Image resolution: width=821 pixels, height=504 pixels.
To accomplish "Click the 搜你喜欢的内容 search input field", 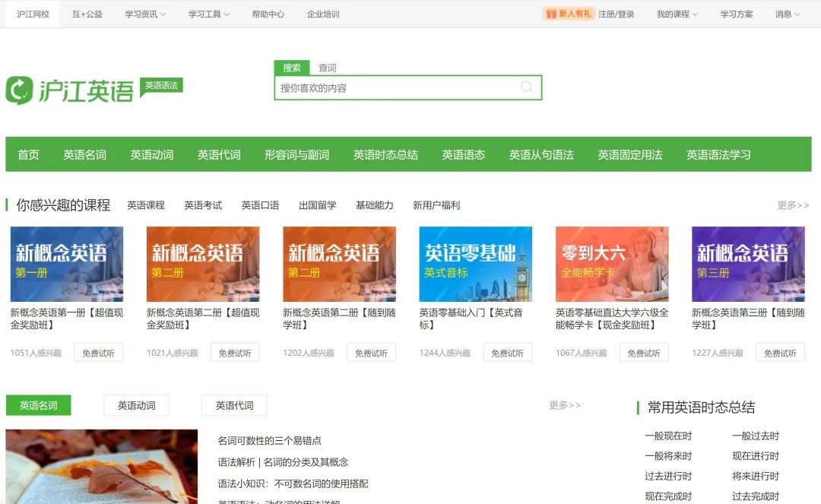I will coord(395,87).
